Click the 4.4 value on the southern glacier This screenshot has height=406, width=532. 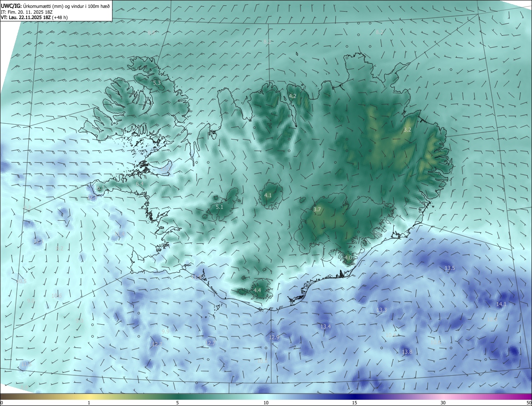tap(257, 290)
